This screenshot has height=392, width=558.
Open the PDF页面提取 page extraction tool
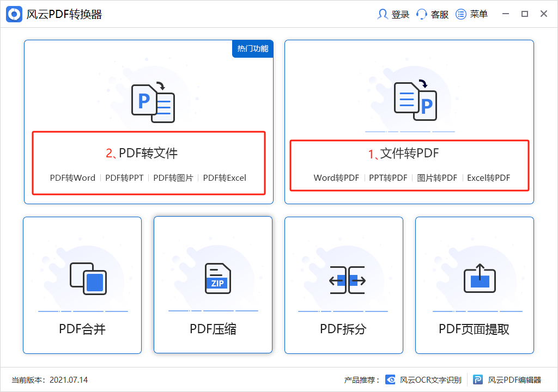[x=474, y=285]
